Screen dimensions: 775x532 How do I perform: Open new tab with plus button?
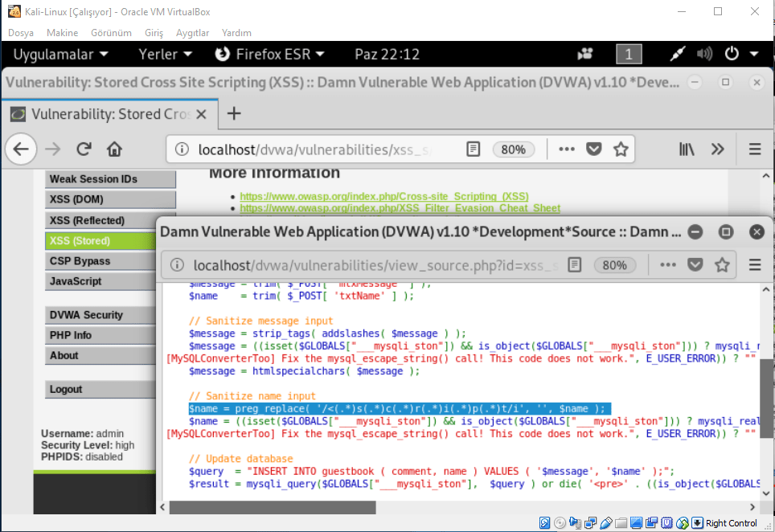(234, 113)
